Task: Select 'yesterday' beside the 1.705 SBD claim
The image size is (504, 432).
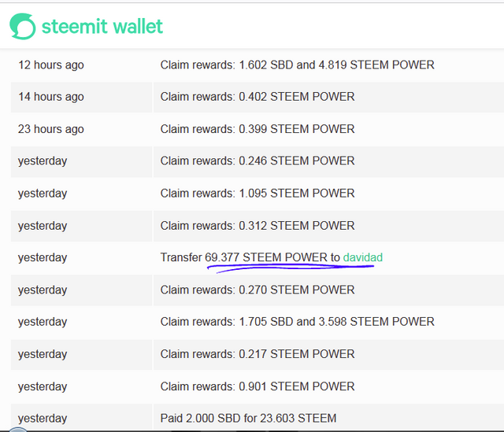Action: pyautogui.click(x=43, y=322)
